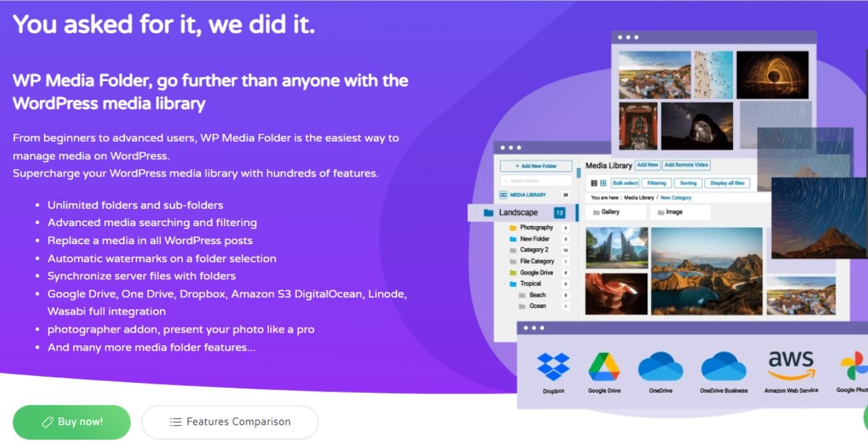The width and height of the screenshot is (868, 446).
Task: Click the Add Remote Video button
Action: pos(686,165)
